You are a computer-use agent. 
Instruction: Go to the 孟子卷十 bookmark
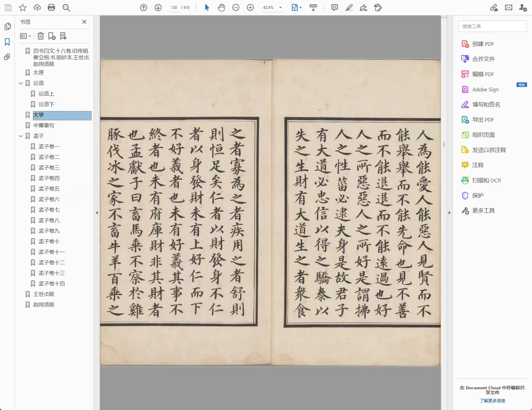pyautogui.click(x=49, y=241)
